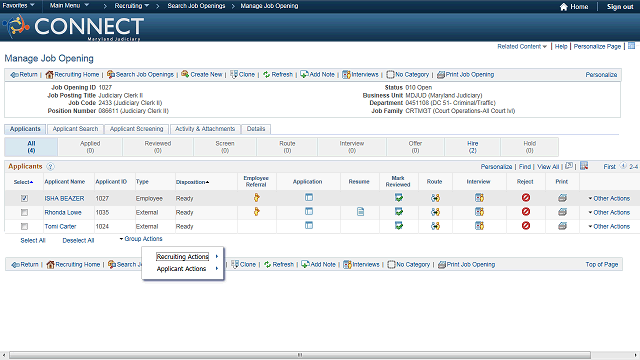Open Rhonda Lowe's resume document icon
Viewport: 640px width, 360px height.
pyautogui.click(x=360, y=212)
